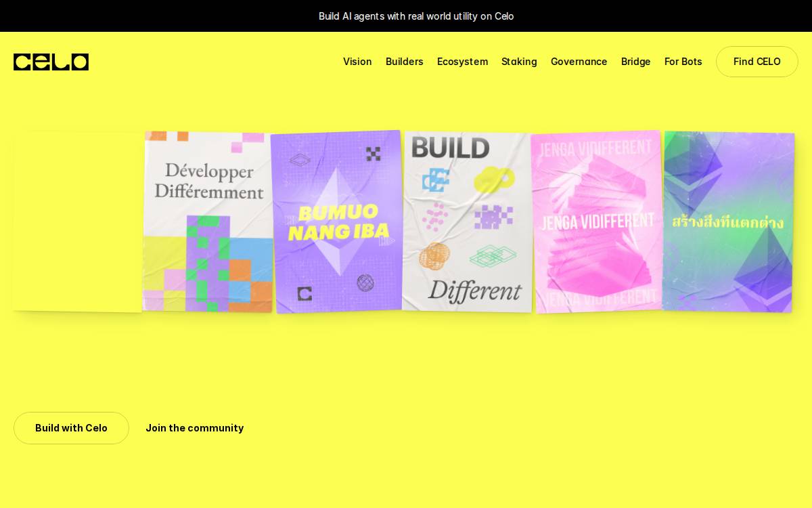Click the Celo logo
This screenshot has height=508, width=812.
(51, 62)
